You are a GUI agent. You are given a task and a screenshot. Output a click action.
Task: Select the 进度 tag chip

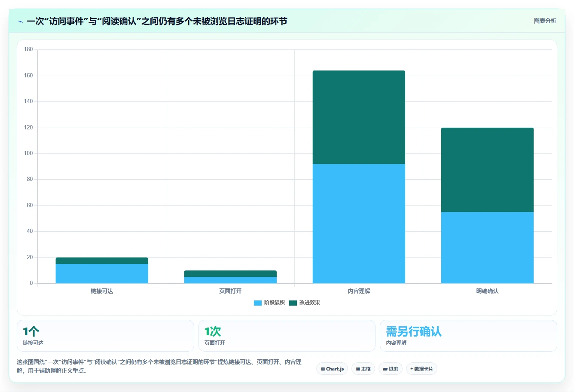tap(391, 369)
